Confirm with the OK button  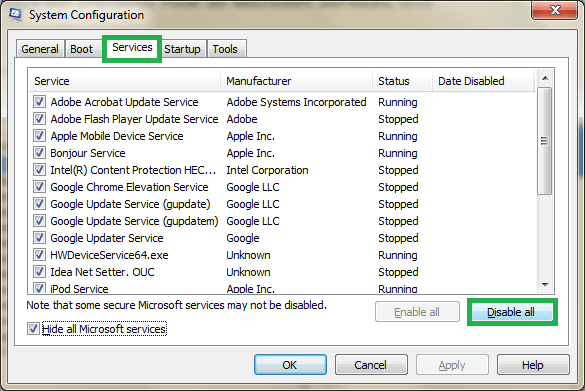click(290, 365)
